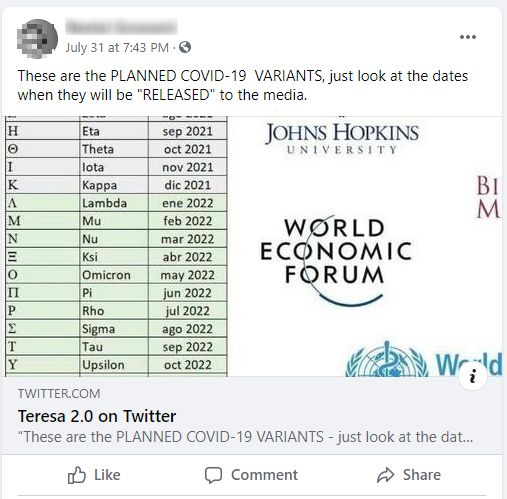The height and width of the screenshot is (499, 507).
Task: Click the info 'i' icon on link preview
Action: point(472,377)
